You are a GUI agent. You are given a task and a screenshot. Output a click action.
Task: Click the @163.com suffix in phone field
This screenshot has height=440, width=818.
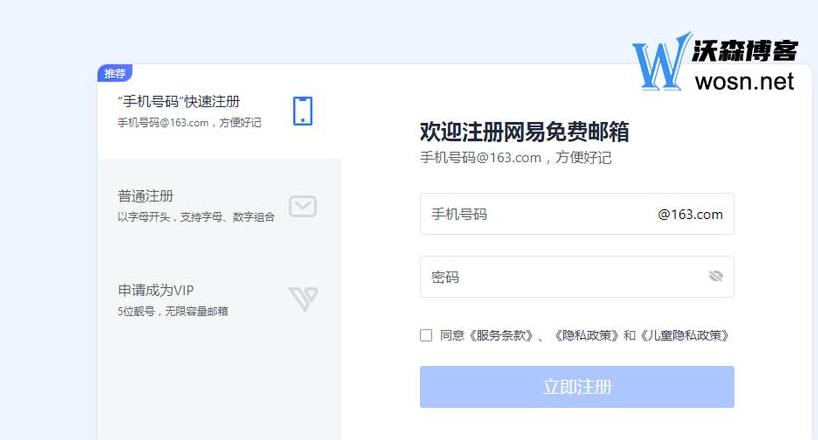(x=690, y=215)
